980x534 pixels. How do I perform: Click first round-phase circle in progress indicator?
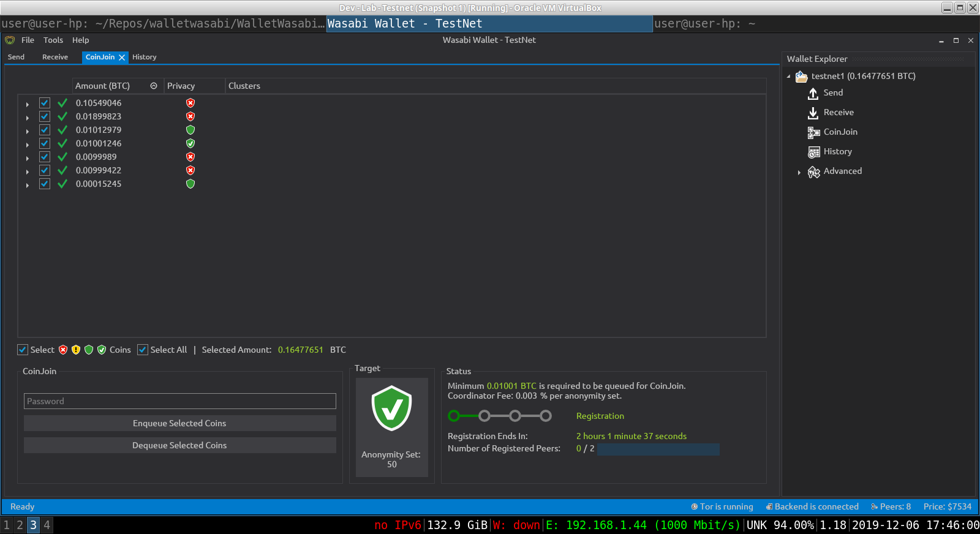pyautogui.click(x=454, y=416)
